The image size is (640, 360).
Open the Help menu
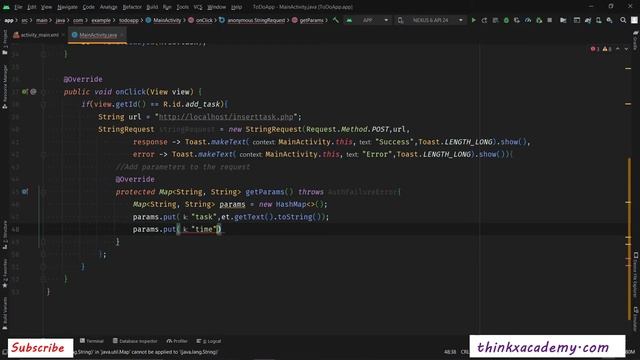[236, 7]
